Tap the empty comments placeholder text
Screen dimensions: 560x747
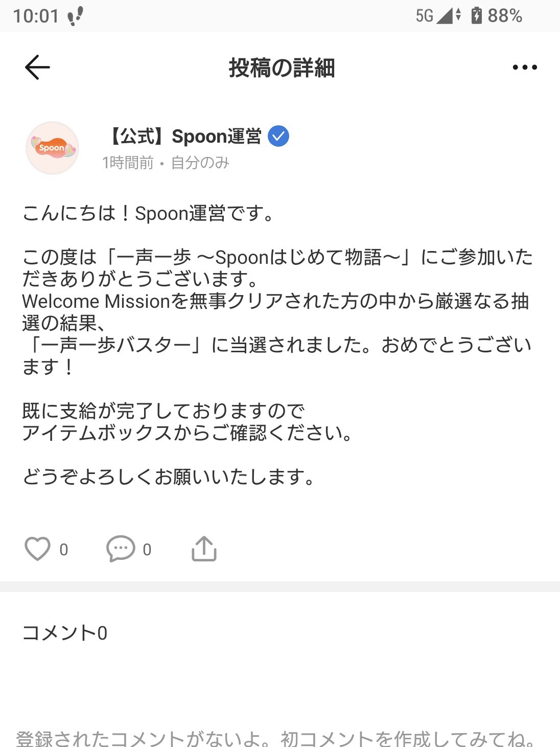[x=276, y=738]
